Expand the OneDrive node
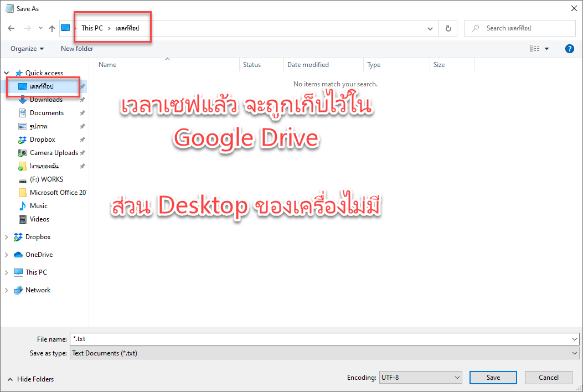Screen dimensions: 583x392 [6, 255]
